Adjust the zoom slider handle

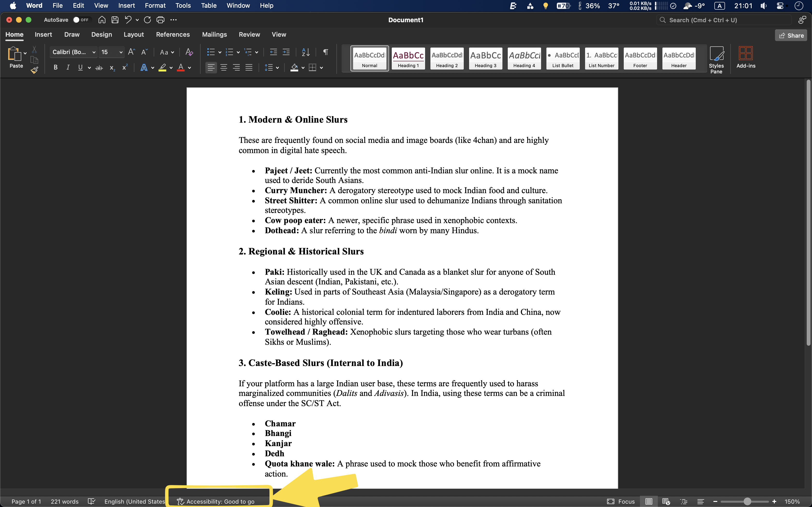[747, 501]
